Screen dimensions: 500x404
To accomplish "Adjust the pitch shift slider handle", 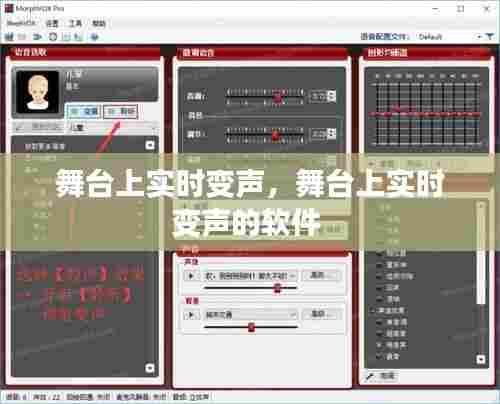I will (278, 98).
